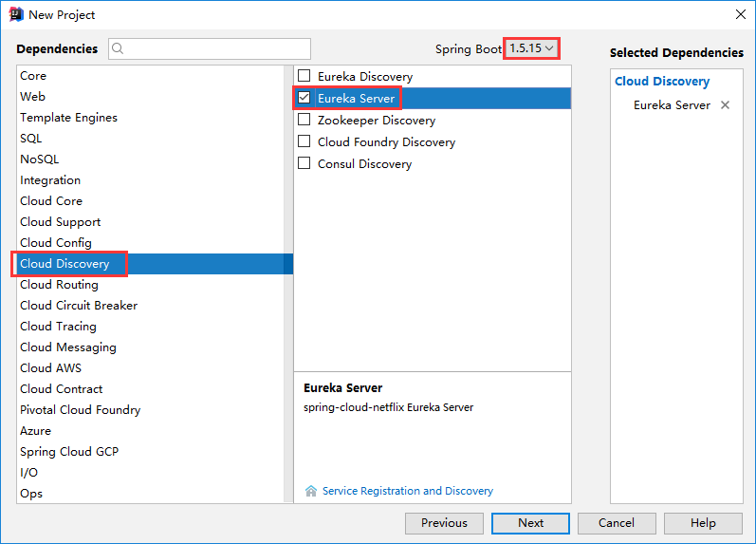756x544 pixels.
Task: Select the Core category
Action: tap(151, 76)
